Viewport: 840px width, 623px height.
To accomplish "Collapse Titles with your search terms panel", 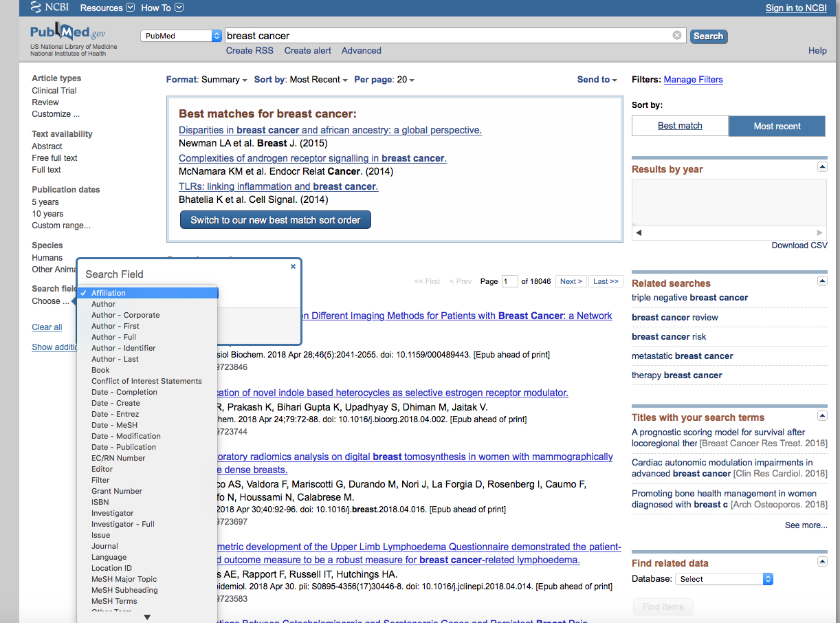I will point(821,415).
